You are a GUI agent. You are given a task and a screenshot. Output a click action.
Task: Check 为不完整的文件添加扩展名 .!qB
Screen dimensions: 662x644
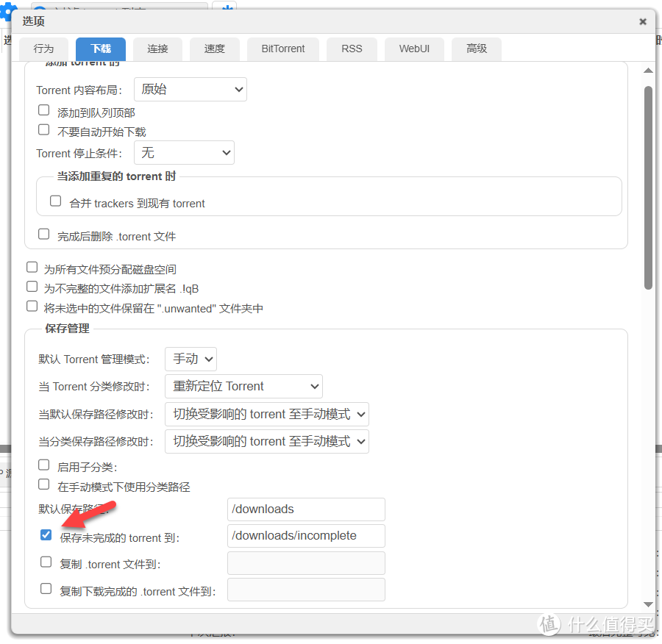(x=32, y=287)
